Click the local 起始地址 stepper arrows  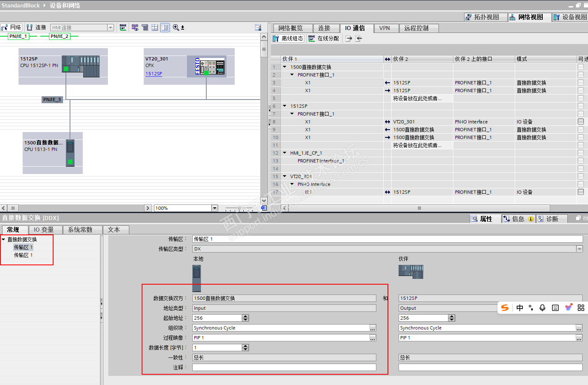(245, 318)
